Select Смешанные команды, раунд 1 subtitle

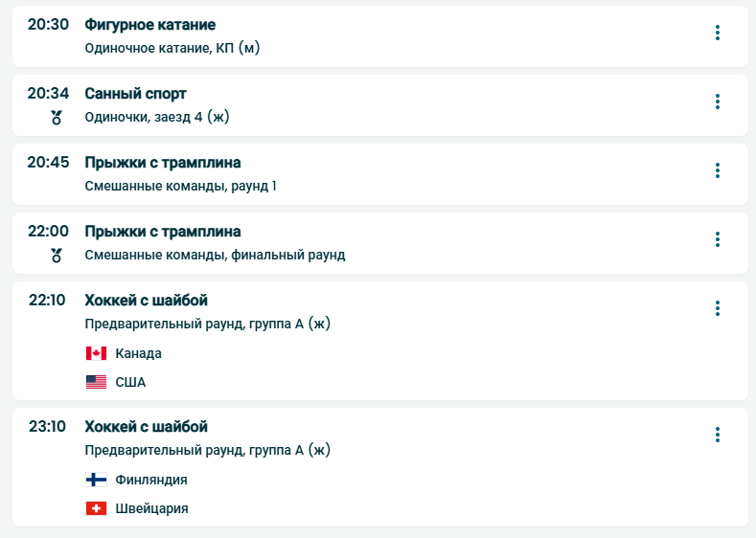[180, 186]
